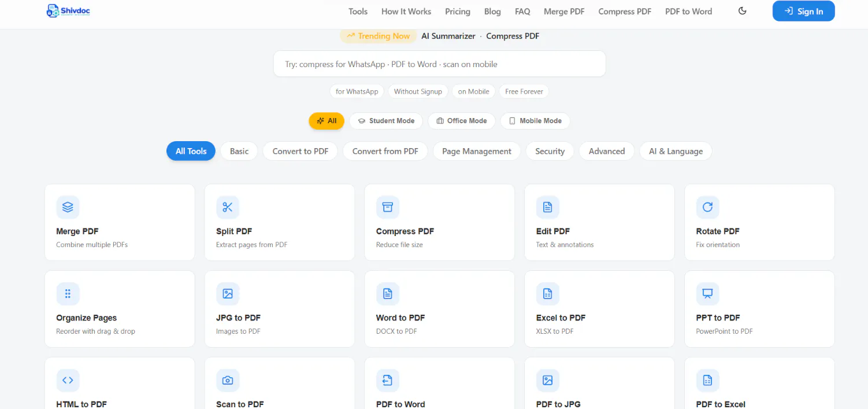Click the Scan to PDF camera icon
Image resolution: width=868 pixels, height=409 pixels.
click(x=228, y=380)
